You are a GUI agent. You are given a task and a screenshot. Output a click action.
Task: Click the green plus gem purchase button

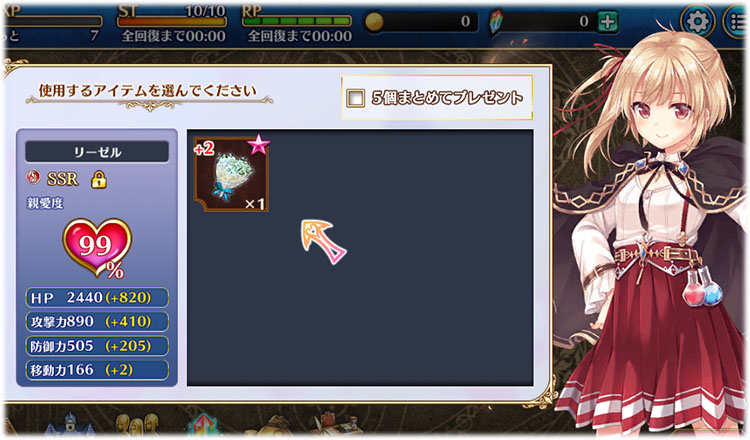tap(607, 21)
